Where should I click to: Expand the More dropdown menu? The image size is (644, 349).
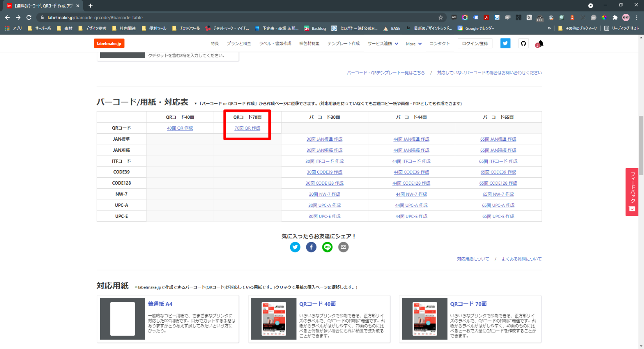click(x=414, y=44)
